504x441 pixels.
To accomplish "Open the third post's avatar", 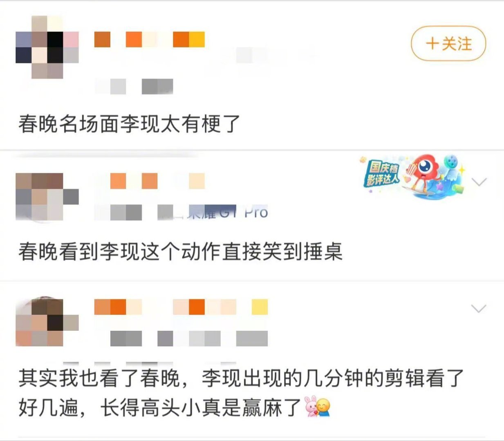I will pos(47,323).
